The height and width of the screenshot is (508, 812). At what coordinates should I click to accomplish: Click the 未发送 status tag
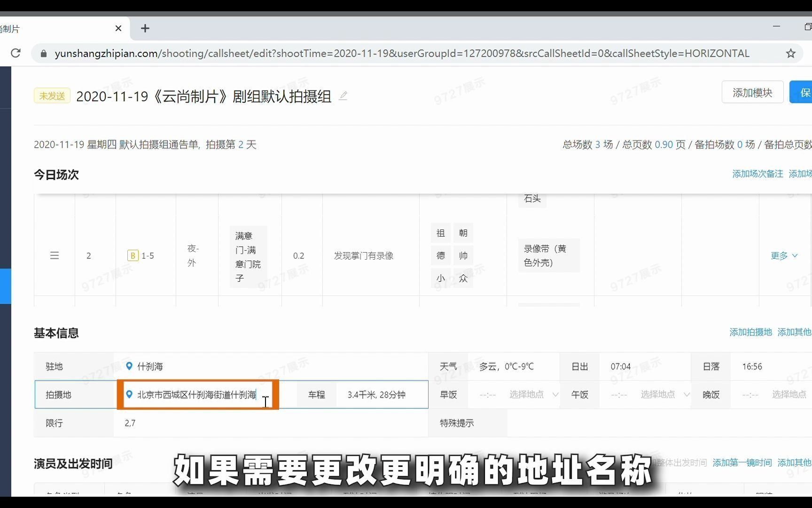point(52,95)
